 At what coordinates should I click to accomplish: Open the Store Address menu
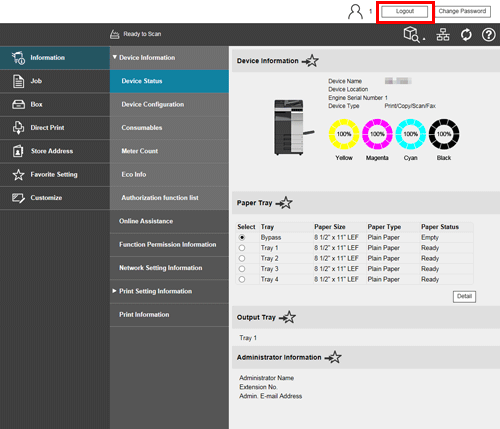pos(55,151)
